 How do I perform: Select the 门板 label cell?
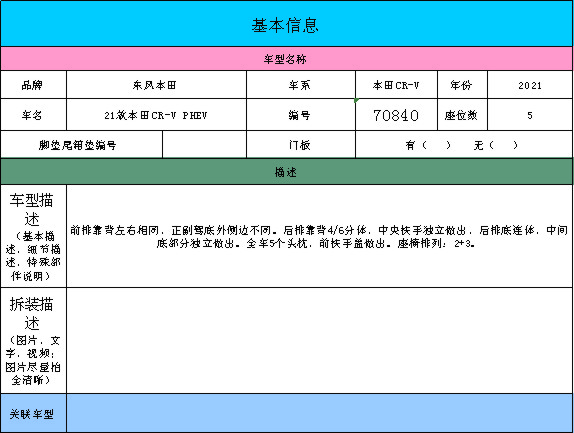click(301, 145)
